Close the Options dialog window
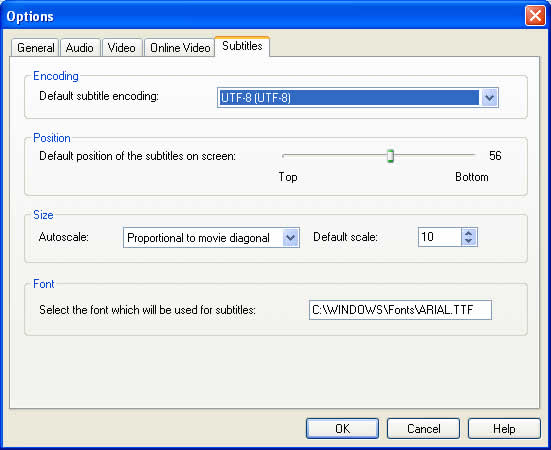 pos(535,16)
